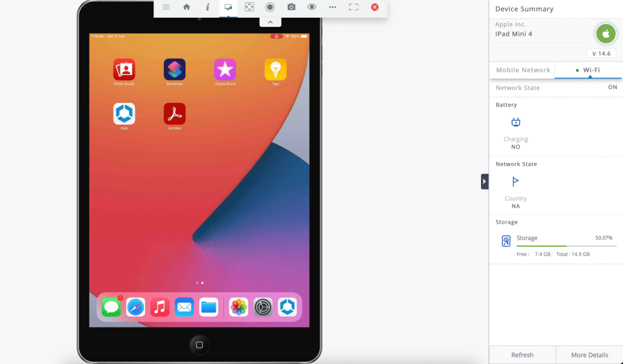Open the iPad Settings app in the dock

(263, 307)
